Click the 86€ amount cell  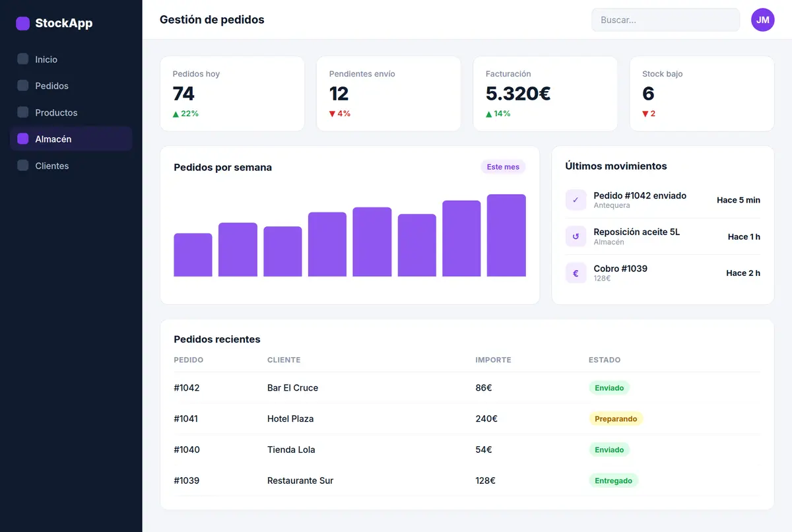pos(484,387)
